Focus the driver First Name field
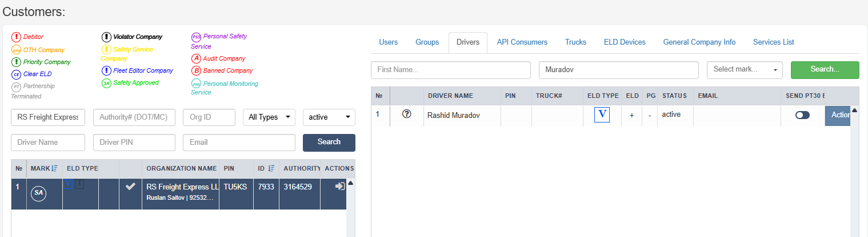The height and width of the screenshot is (237, 868). (451, 69)
